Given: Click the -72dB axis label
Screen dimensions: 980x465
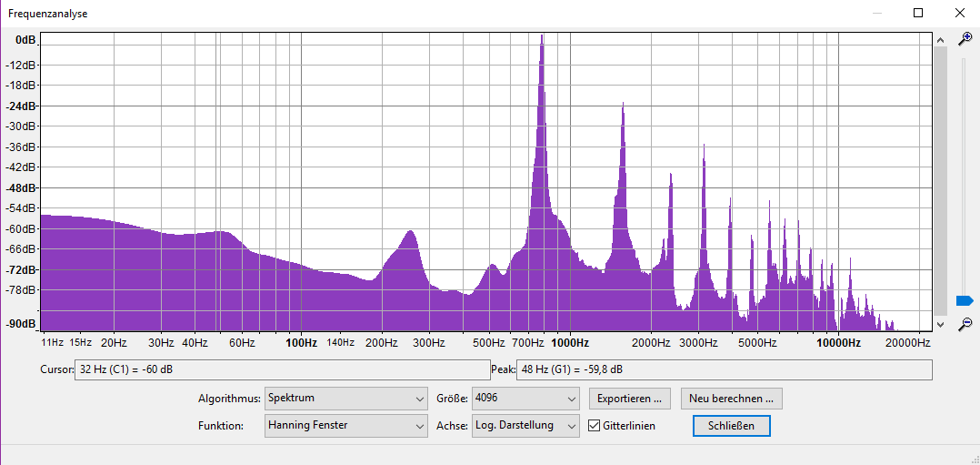Looking at the screenshot, I should 21,269.
